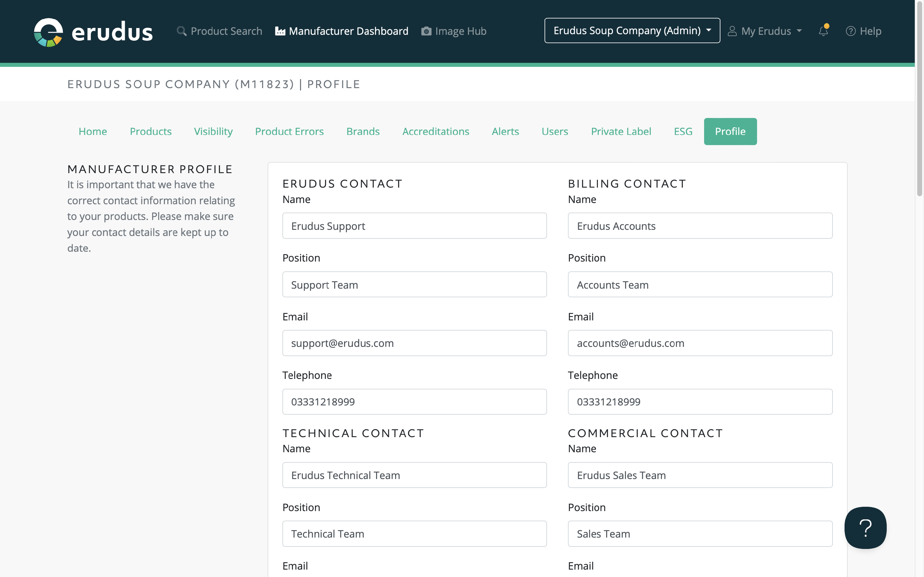Click the Billing Contact Name field
The image size is (924, 577).
click(700, 226)
